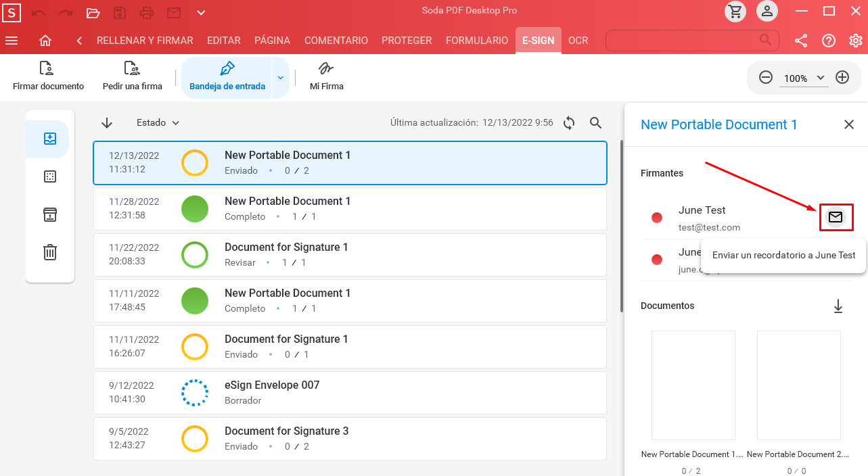Open the user account icon
The width and height of the screenshot is (868, 476).
[767, 11]
